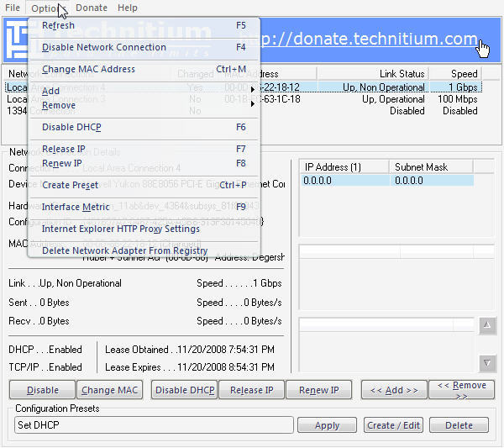This screenshot has height=448, width=504.
Task: Click the Disable button
Action: (x=43, y=390)
